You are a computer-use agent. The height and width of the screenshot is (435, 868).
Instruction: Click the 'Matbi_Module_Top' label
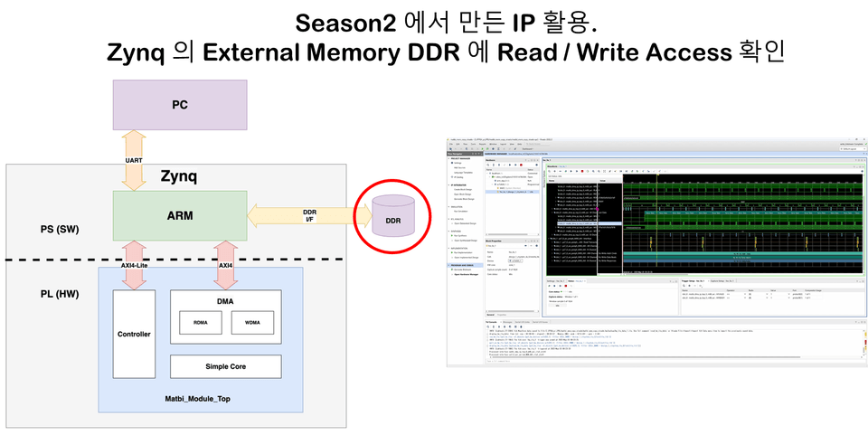[197, 399]
